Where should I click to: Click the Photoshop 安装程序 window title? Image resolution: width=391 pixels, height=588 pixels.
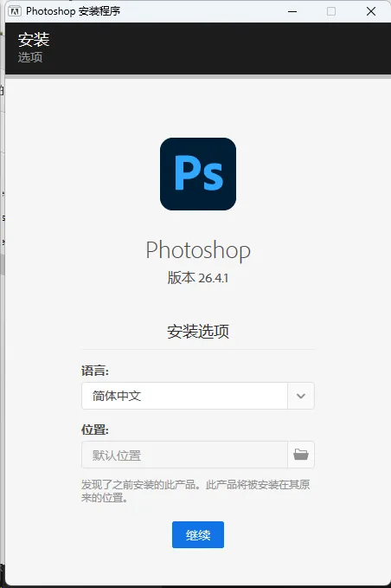pos(73,11)
